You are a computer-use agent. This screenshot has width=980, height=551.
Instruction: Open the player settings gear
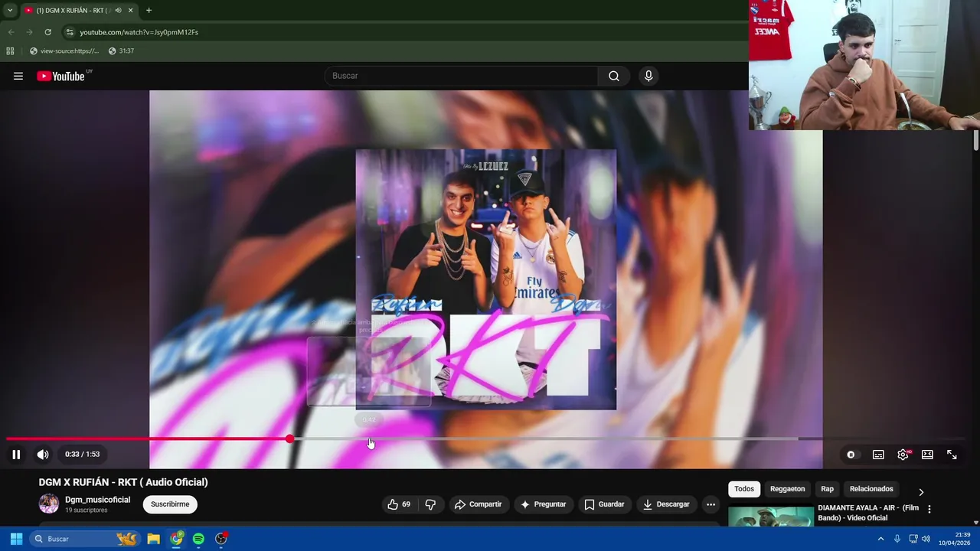(903, 455)
